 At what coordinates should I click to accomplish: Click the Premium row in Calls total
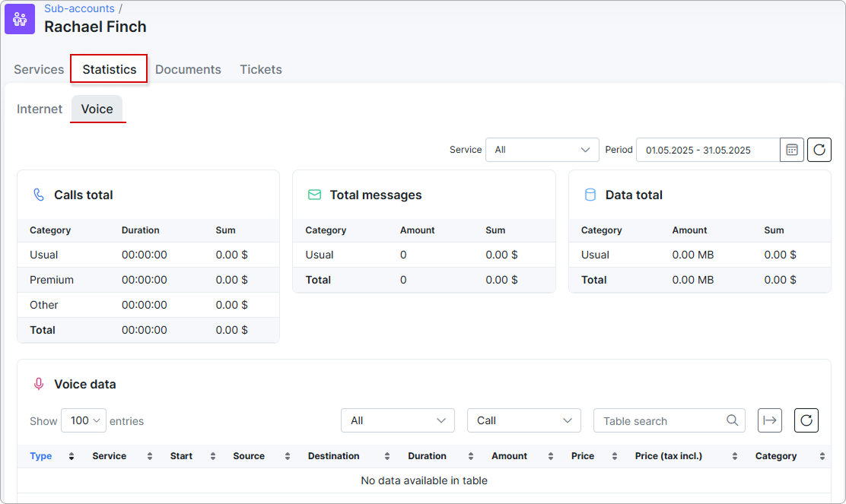tap(148, 280)
